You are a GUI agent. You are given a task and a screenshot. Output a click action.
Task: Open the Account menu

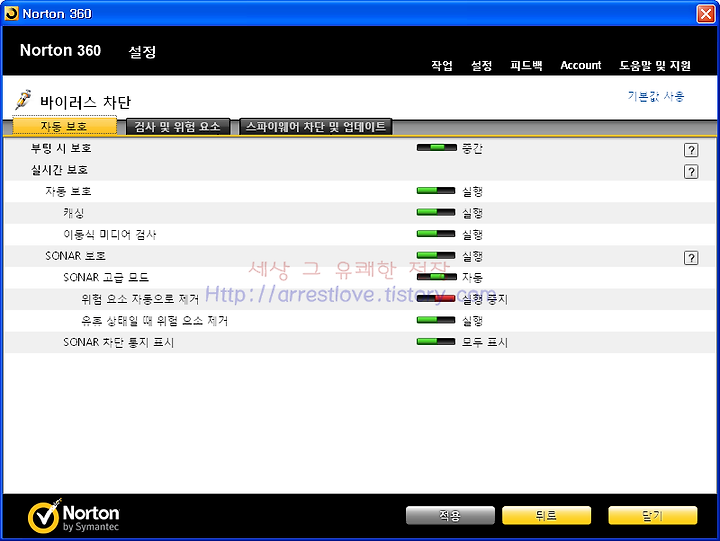tap(580, 65)
